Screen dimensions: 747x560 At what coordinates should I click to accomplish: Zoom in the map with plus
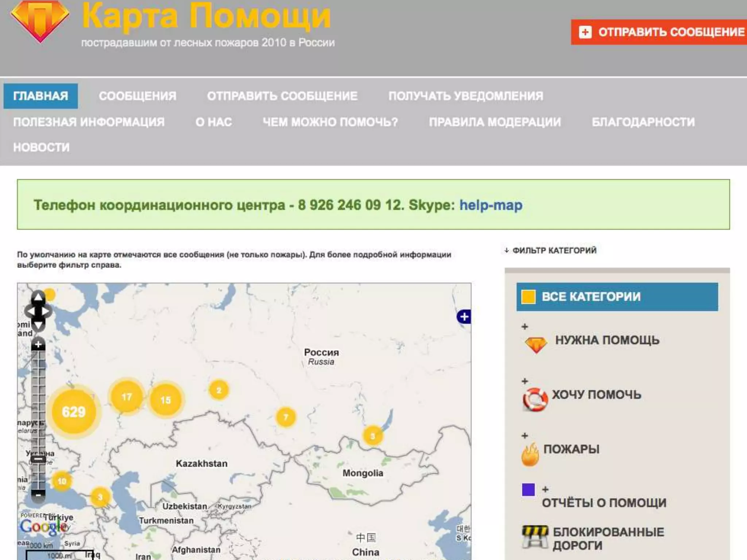point(38,344)
